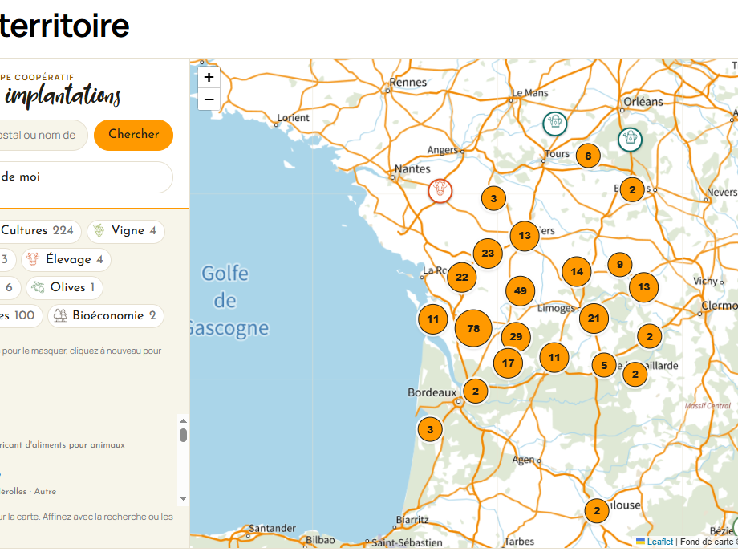Screen dimensions: 738x560
Task: Open the 49 cluster marker
Action: [520, 290]
